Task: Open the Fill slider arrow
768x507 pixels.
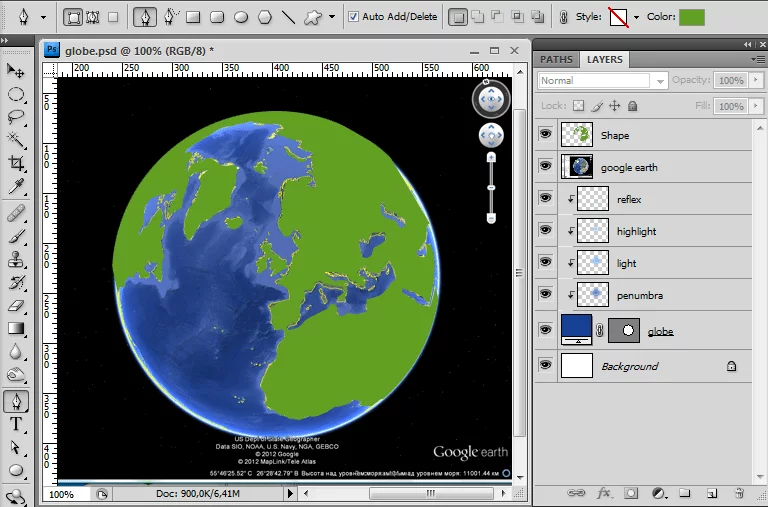Action: click(x=756, y=106)
